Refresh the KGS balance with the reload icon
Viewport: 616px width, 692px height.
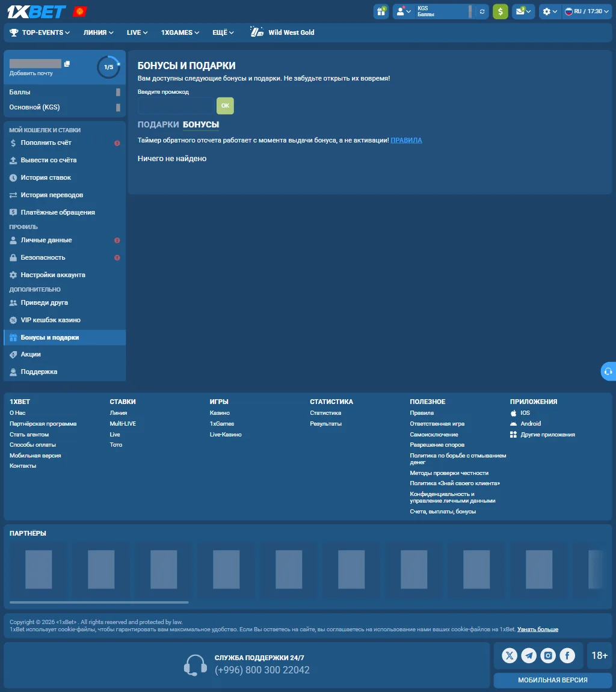click(482, 11)
